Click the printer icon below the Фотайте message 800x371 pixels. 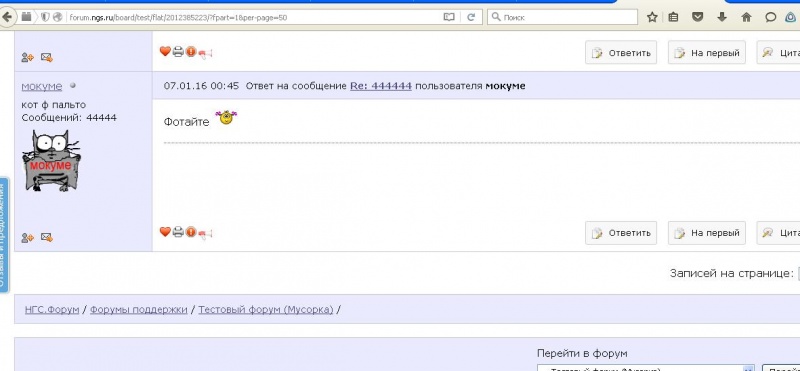(178, 232)
